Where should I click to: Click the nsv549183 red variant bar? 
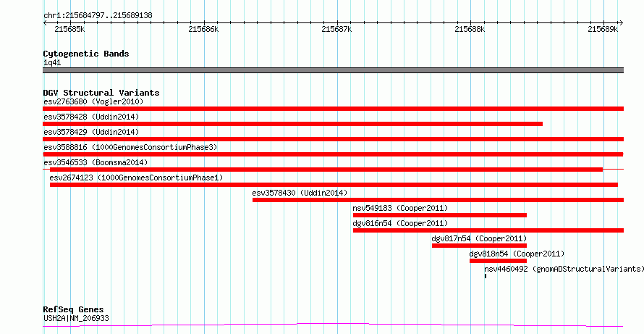point(439,215)
